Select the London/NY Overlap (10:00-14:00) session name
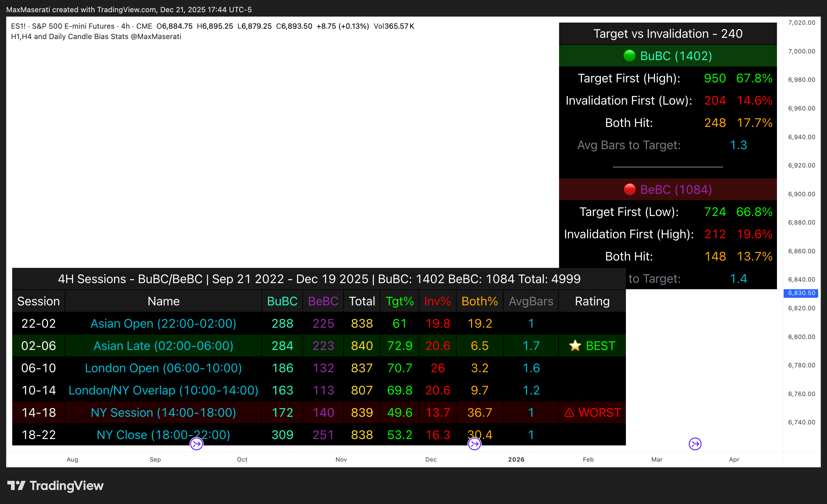 pos(164,390)
